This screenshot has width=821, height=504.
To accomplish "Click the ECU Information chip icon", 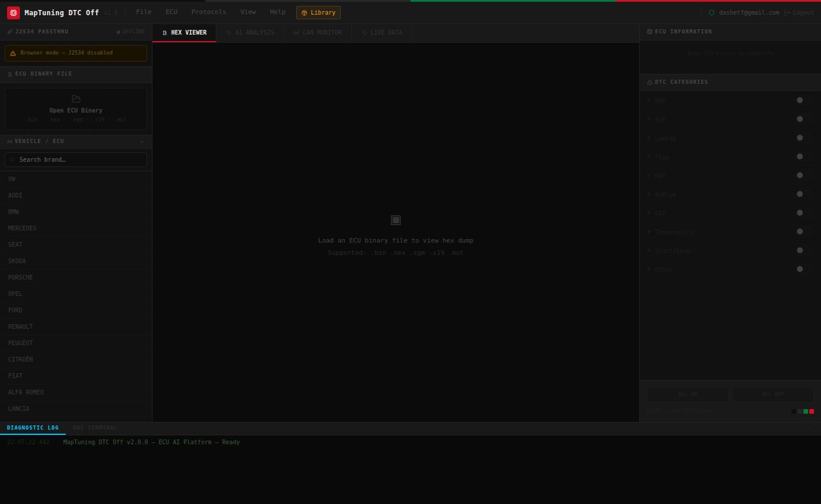I will (650, 32).
